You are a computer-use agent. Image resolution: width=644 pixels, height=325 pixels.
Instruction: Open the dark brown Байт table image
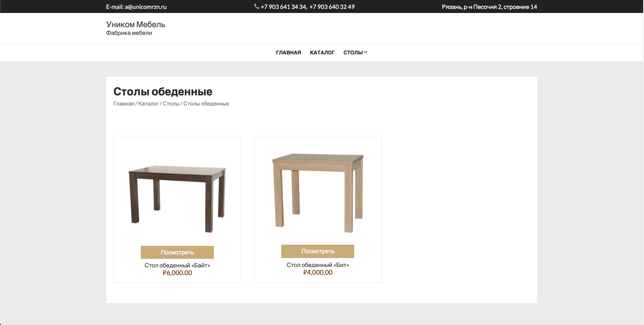[177, 199]
